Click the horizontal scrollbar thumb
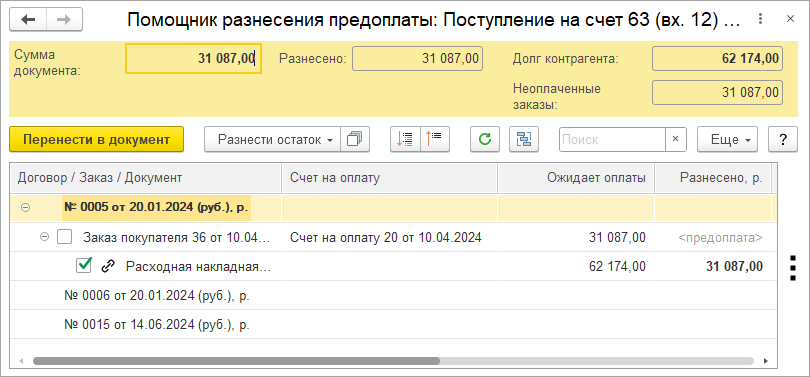This screenshot has height=377, width=810. coord(236,361)
